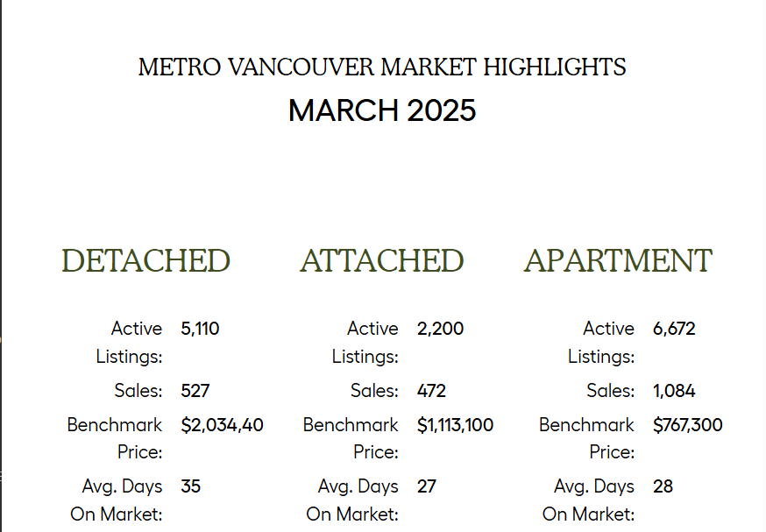Click the APARTMENT column heading
Screen dimensions: 766x532
pos(618,260)
